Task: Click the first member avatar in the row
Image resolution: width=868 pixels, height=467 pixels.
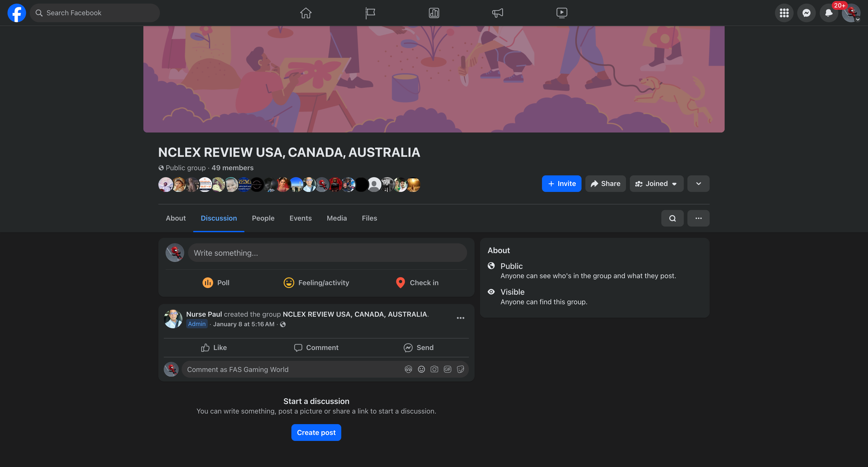Action: [165, 185]
